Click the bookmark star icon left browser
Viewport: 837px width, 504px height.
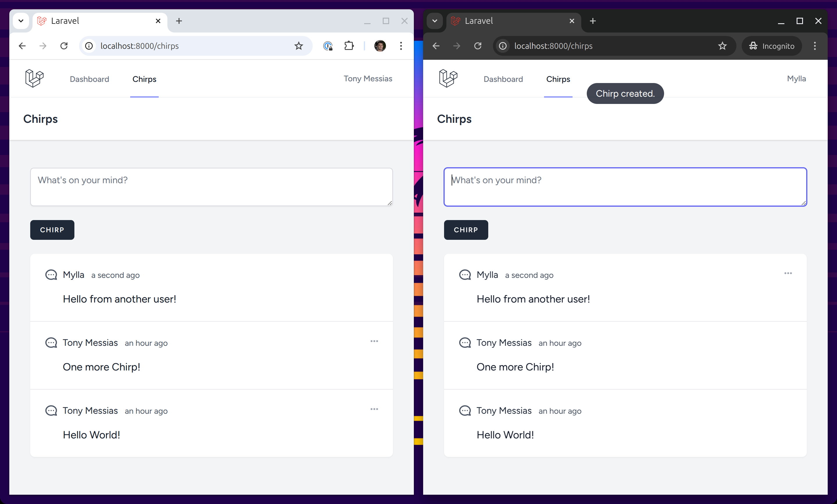click(x=299, y=46)
